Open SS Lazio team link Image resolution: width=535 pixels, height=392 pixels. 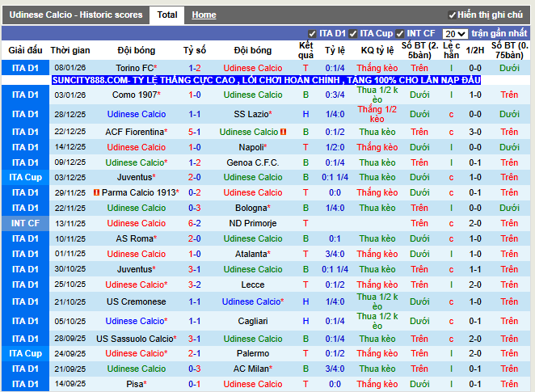pos(253,114)
